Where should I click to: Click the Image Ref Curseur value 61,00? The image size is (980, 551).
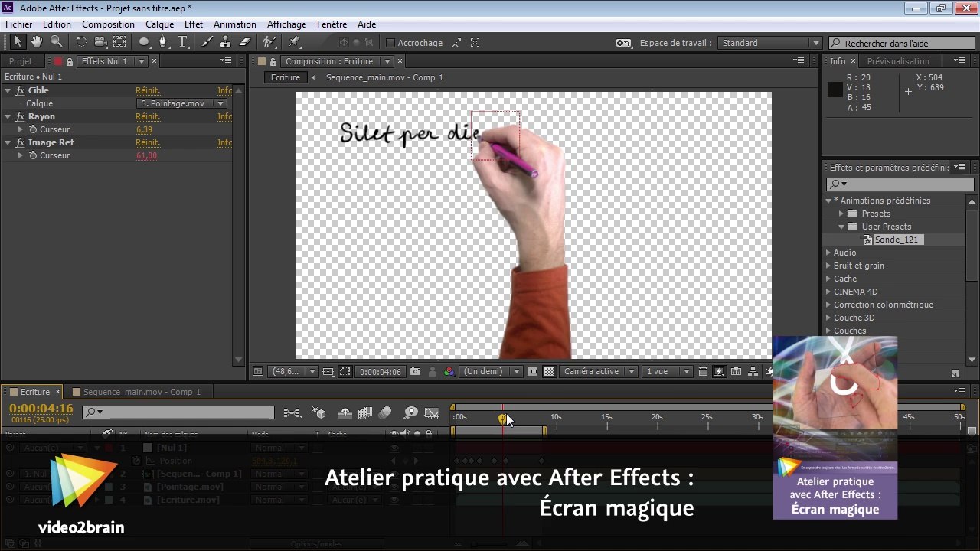(x=146, y=155)
